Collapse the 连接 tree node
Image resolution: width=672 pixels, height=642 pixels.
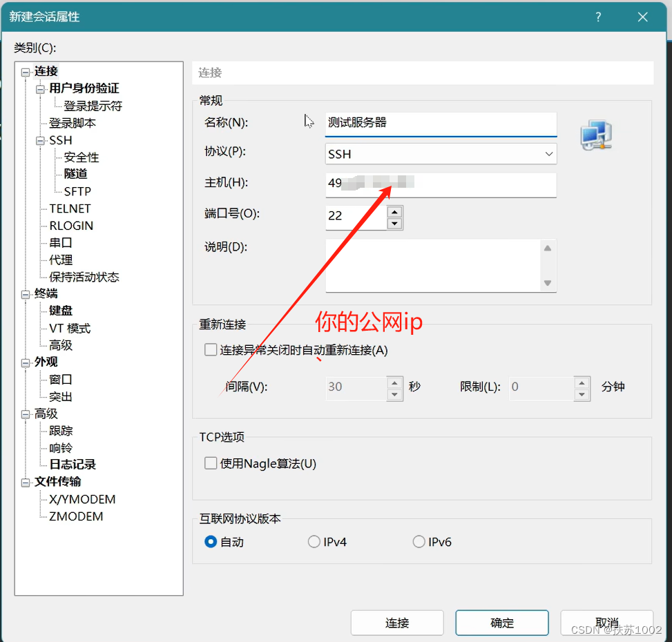(26, 72)
